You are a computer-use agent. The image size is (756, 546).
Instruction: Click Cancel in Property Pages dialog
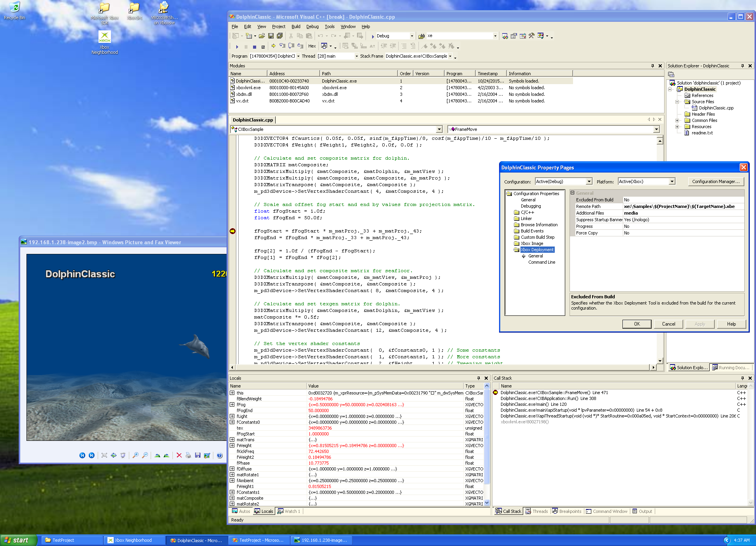click(669, 324)
